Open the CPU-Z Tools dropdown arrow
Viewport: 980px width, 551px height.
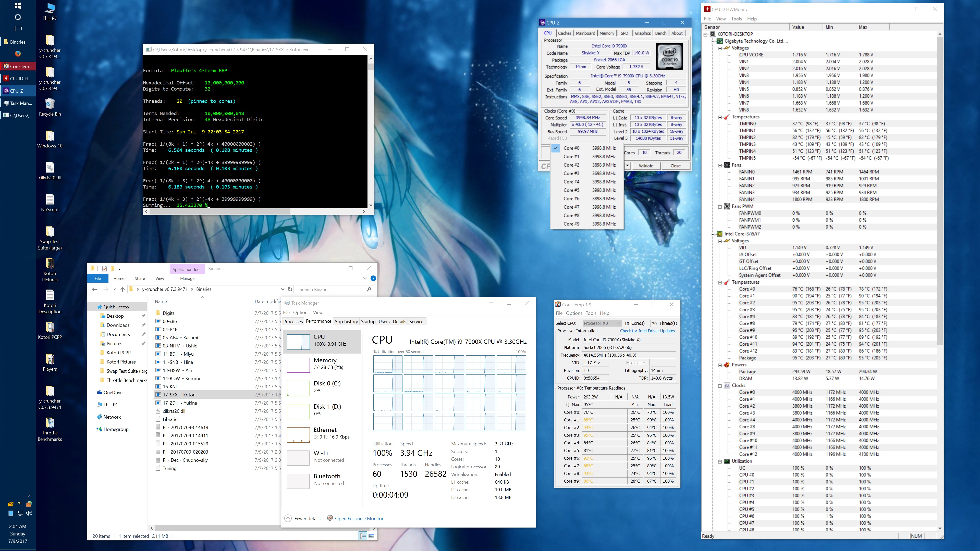pyautogui.click(x=627, y=166)
